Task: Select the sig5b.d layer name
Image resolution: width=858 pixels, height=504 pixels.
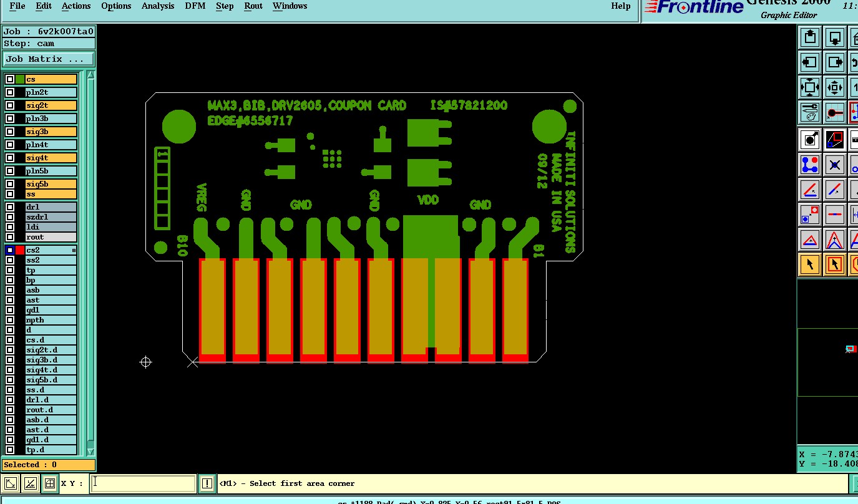Action: pos(51,380)
